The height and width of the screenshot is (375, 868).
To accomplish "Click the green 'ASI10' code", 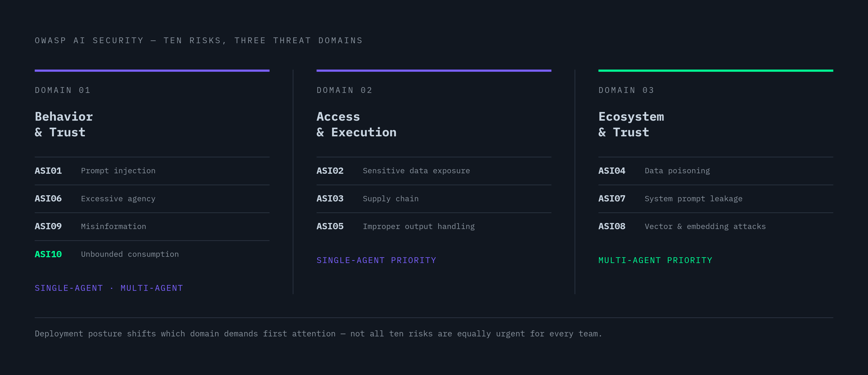I will (x=48, y=254).
